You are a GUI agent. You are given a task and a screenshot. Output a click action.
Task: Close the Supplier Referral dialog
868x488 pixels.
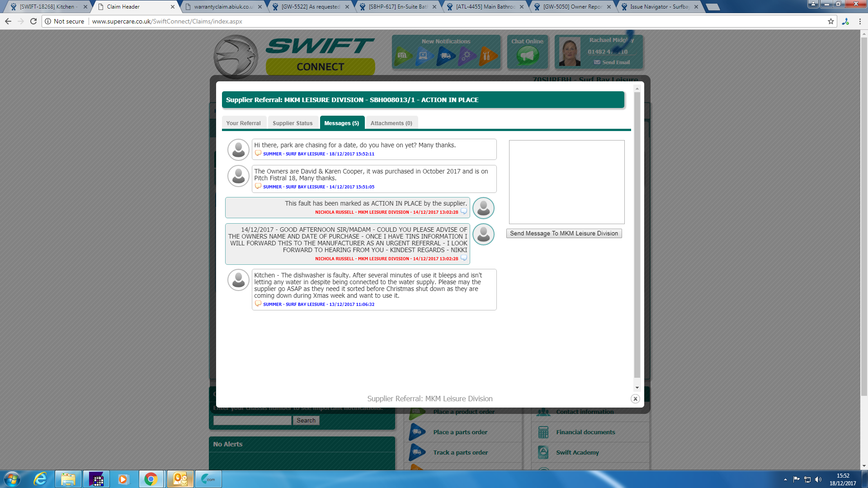point(635,399)
